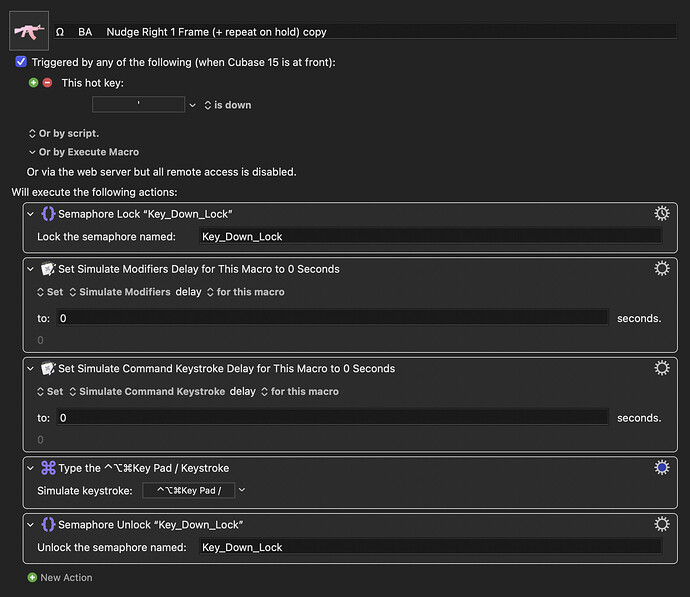This screenshot has height=597, width=690.
Task: Edit the Unlock semaphore name field
Action: (x=430, y=547)
